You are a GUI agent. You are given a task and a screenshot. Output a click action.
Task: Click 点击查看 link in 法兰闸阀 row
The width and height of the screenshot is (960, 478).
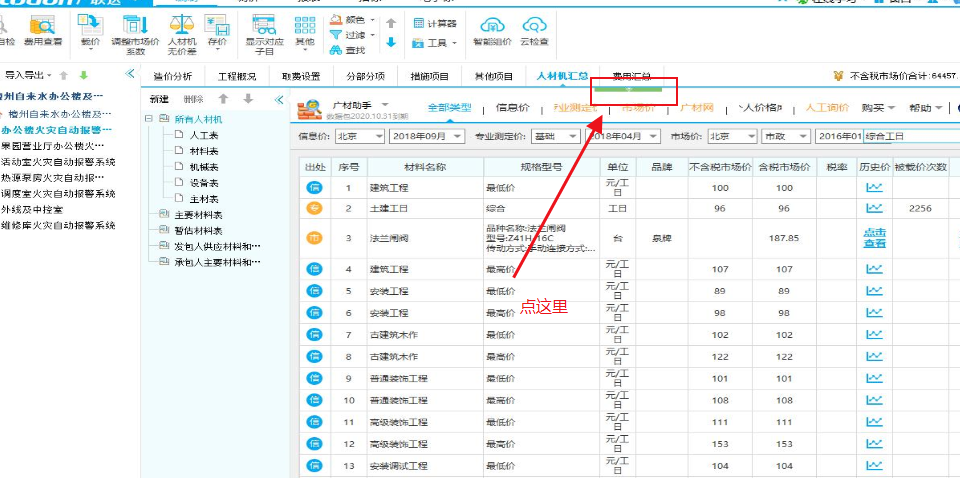[x=874, y=237]
